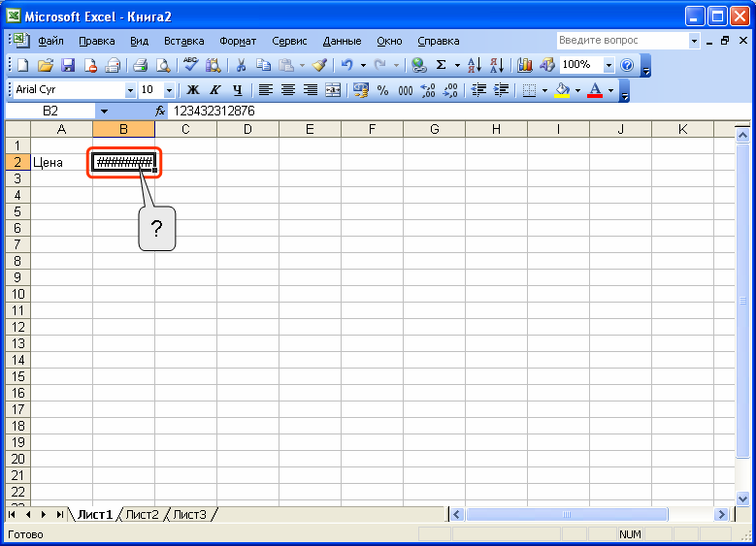Open the font color palette dropdown
This screenshot has width=756, height=546.
click(x=610, y=90)
